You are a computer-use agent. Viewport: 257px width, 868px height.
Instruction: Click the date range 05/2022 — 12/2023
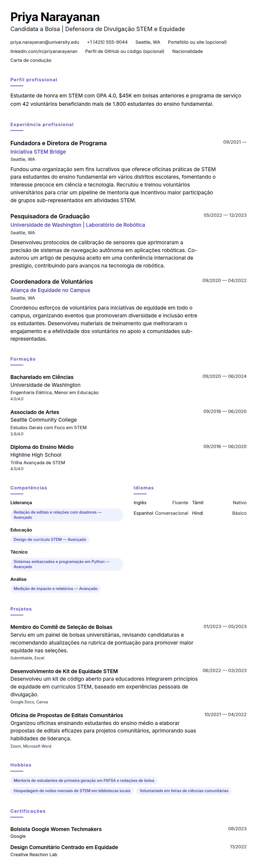coord(225,215)
